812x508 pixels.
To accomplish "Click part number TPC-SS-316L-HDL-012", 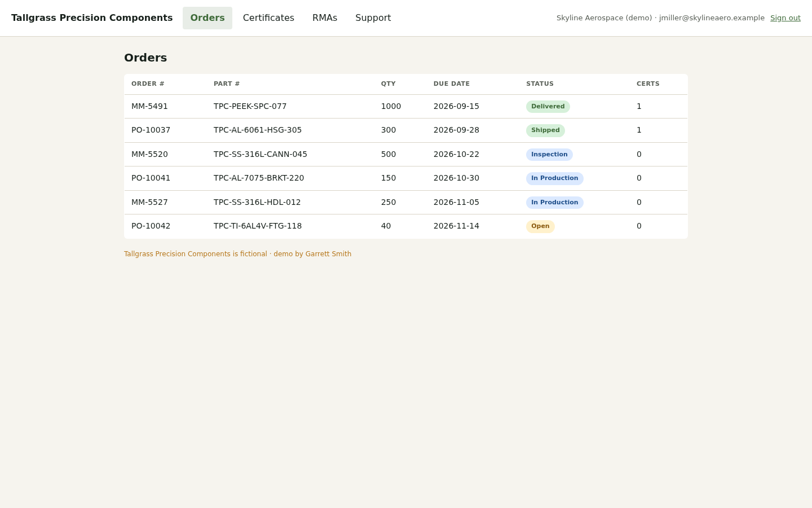I will point(257,202).
